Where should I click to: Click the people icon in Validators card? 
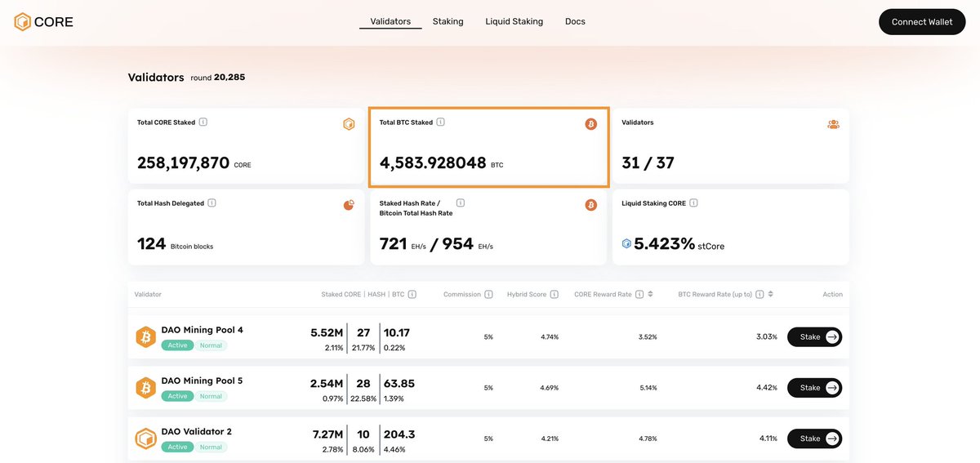click(833, 124)
